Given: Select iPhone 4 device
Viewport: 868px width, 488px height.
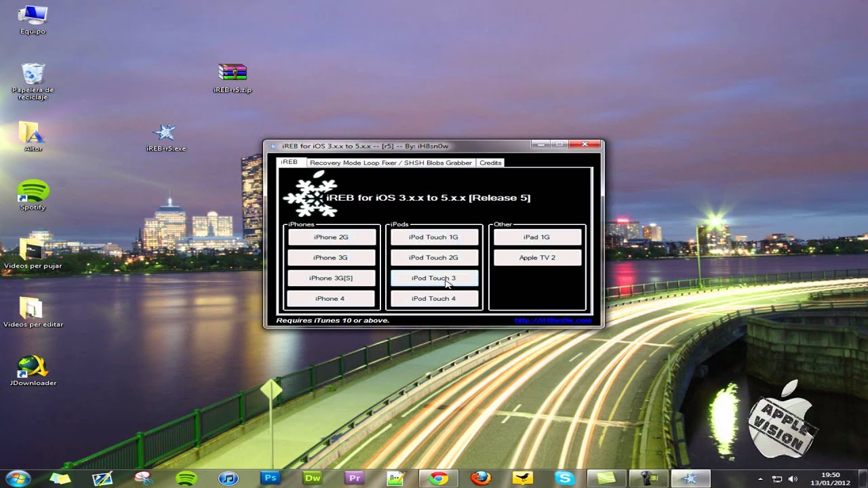Looking at the screenshot, I should 332,298.
